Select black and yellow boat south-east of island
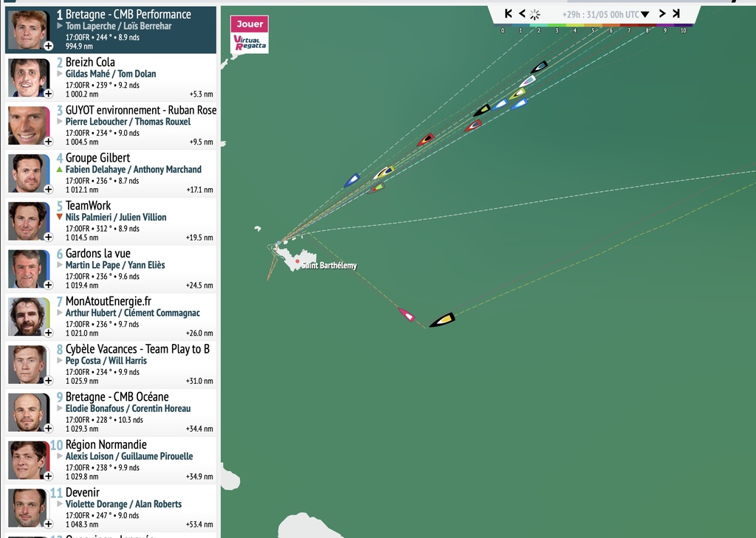The image size is (756, 538). coord(443,320)
